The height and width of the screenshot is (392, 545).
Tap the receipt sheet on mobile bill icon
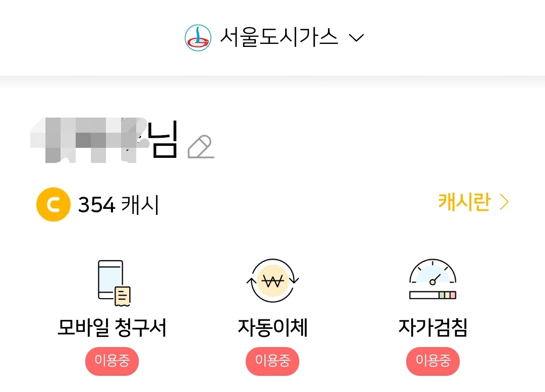123,296
